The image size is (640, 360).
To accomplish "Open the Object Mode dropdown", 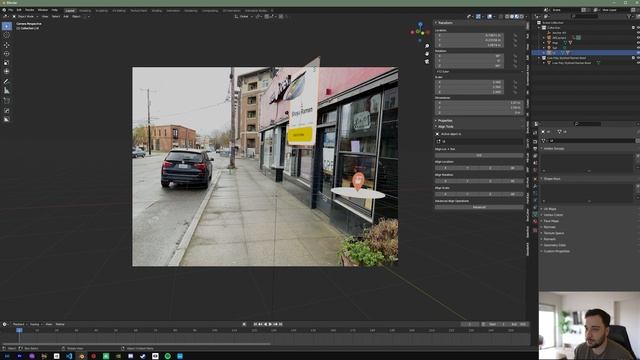I will [x=25, y=17].
